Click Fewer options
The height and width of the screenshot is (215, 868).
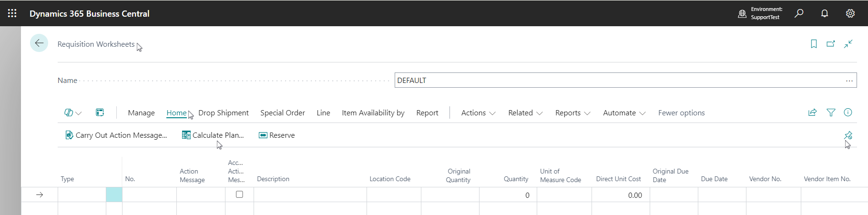click(681, 113)
